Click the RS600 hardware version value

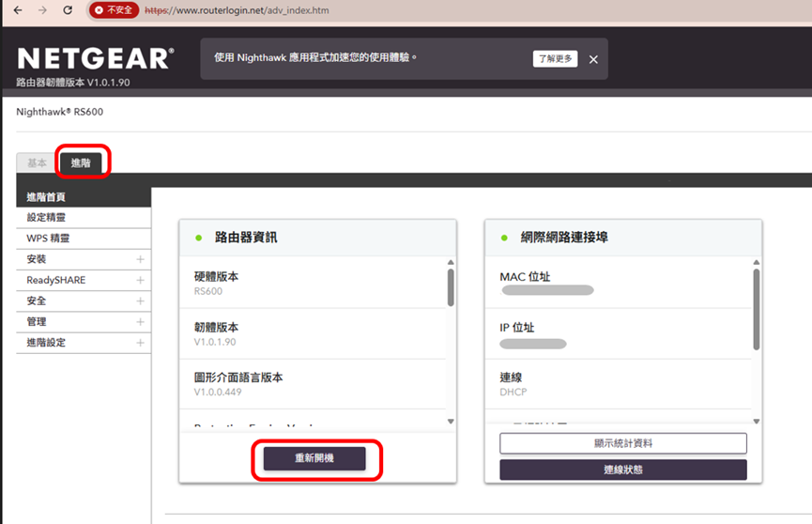point(208,291)
